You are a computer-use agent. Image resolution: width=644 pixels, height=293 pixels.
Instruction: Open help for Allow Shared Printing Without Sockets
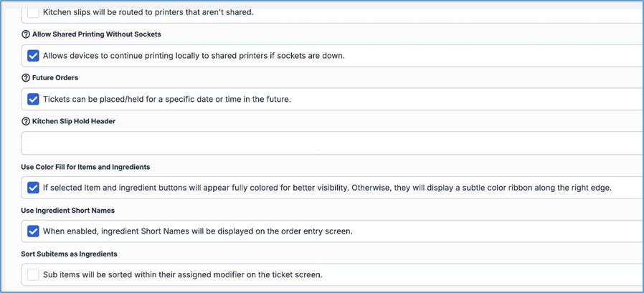tap(26, 34)
